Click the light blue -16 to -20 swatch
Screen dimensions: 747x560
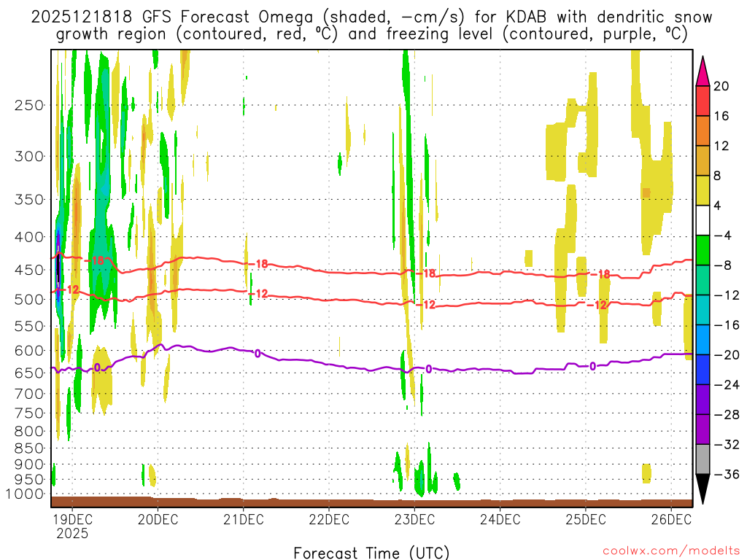point(703,340)
